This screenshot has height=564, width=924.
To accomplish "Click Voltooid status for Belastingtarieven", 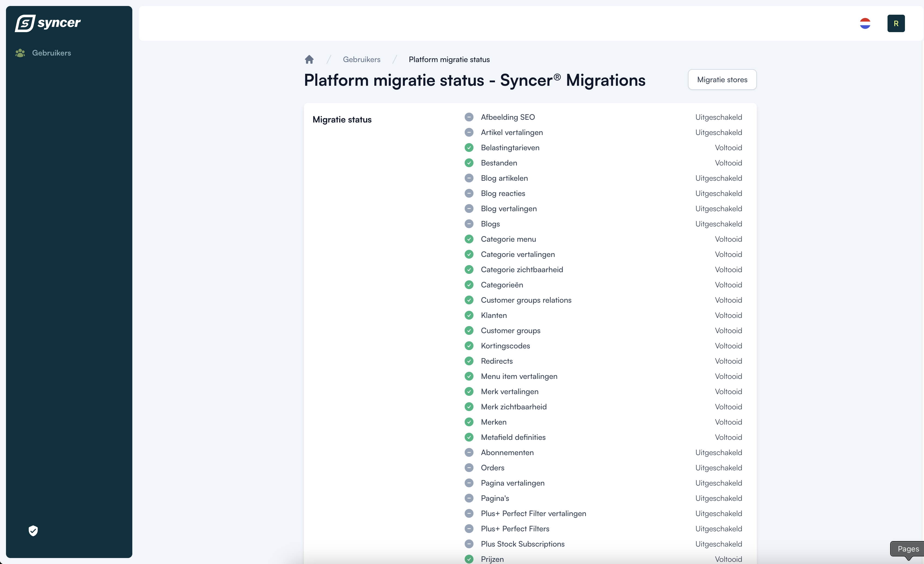I will click(x=728, y=147).
